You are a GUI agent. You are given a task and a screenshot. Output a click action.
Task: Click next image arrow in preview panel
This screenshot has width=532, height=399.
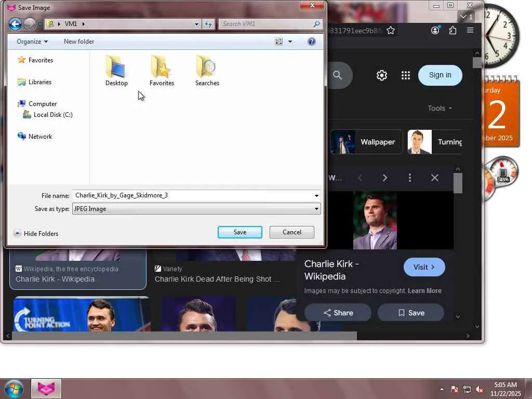point(385,178)
